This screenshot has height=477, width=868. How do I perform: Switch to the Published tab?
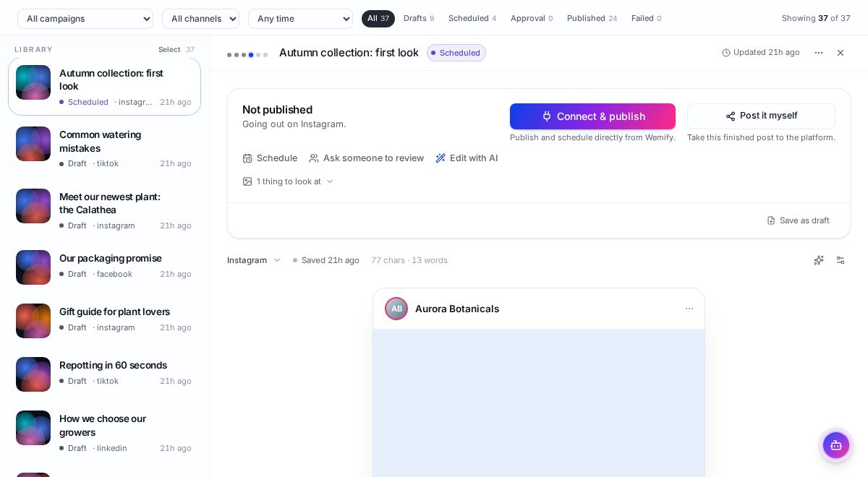(592, 19)
